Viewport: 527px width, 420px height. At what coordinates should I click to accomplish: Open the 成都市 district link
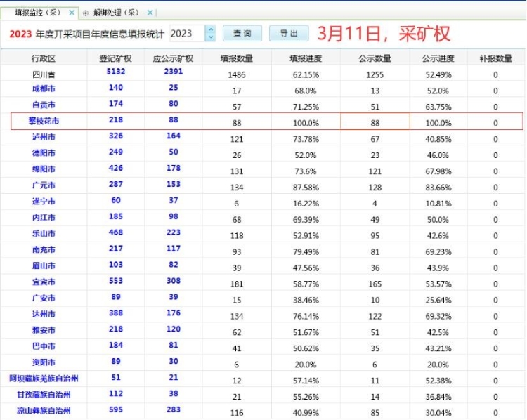[44, 88]
